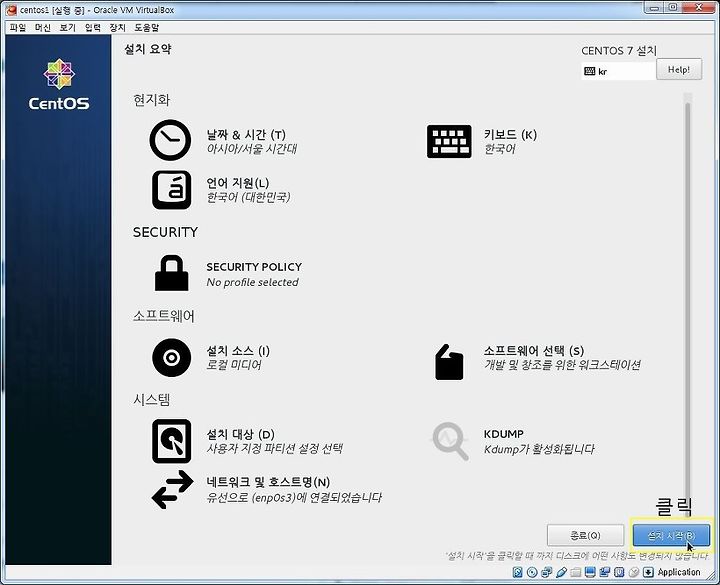Click the network adapters status bar icon
The image size is (720, 585).
point(547,572)
